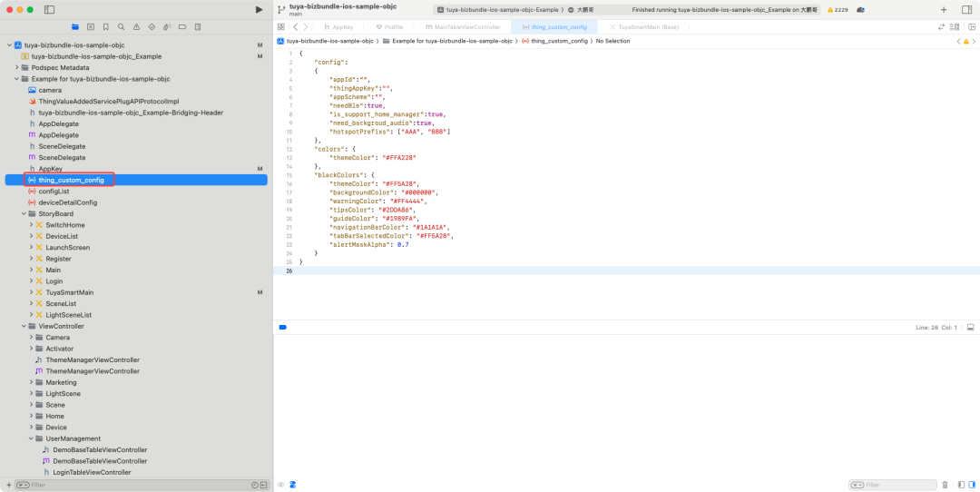Add a file with the navigator plus button
This screenshot has height=492, width=980.
click(8, 485)
